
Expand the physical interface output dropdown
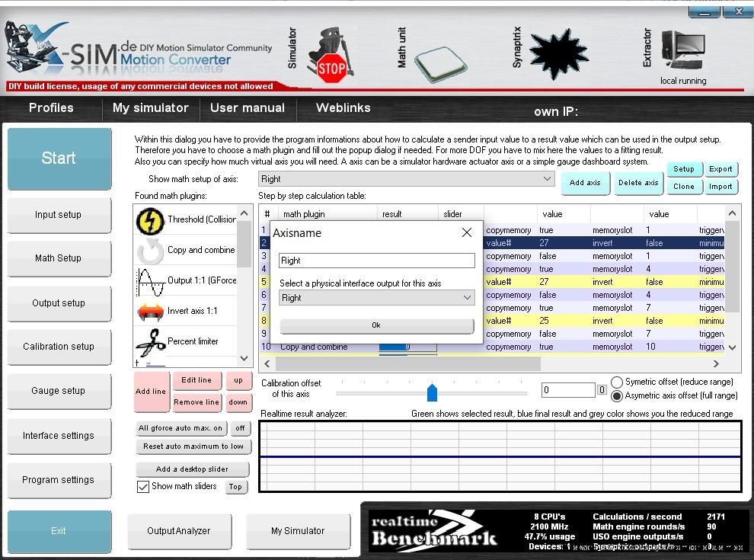click(x=377, y=298)
